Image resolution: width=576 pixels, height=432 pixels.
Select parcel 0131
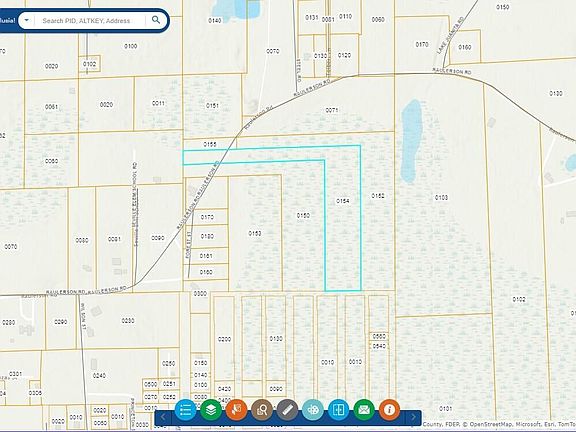(312, 17)
